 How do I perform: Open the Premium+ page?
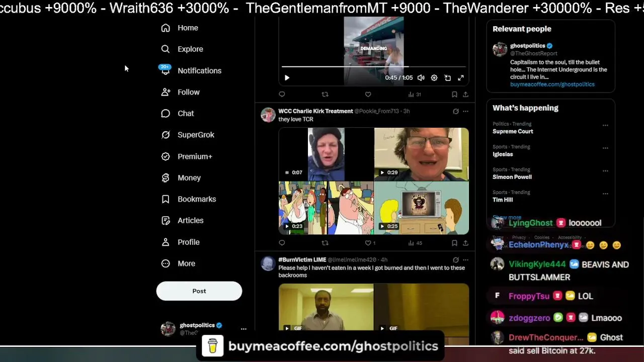187,156
